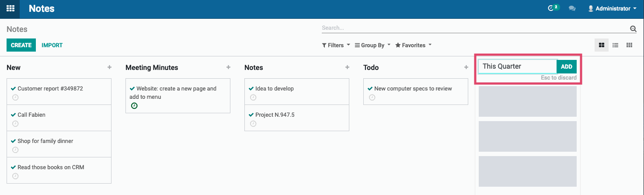Click the search magnifier icon
This screenshot has height=195, width=644.
[633, 29]
